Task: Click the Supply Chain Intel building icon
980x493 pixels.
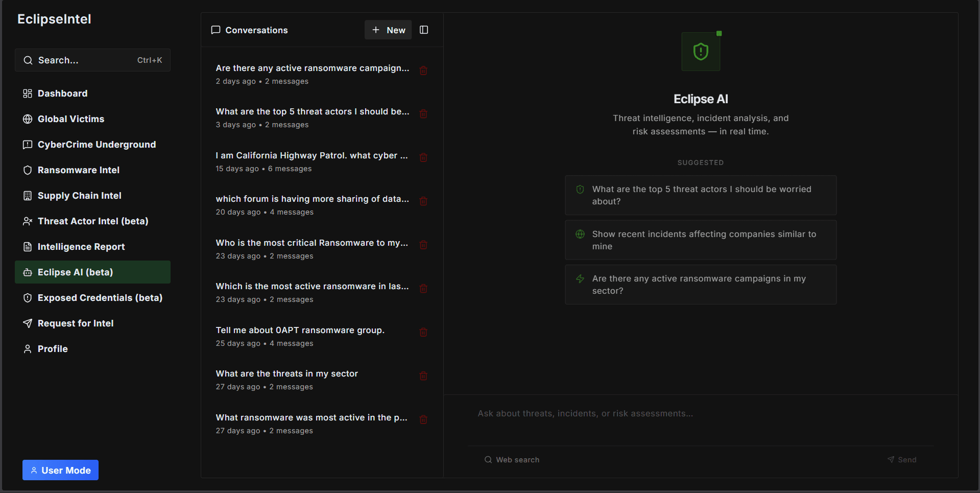Action: pyautogui.click(x=28, y=196)
